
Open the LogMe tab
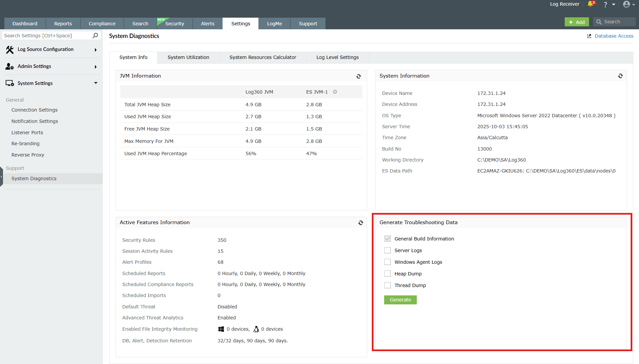275,23
